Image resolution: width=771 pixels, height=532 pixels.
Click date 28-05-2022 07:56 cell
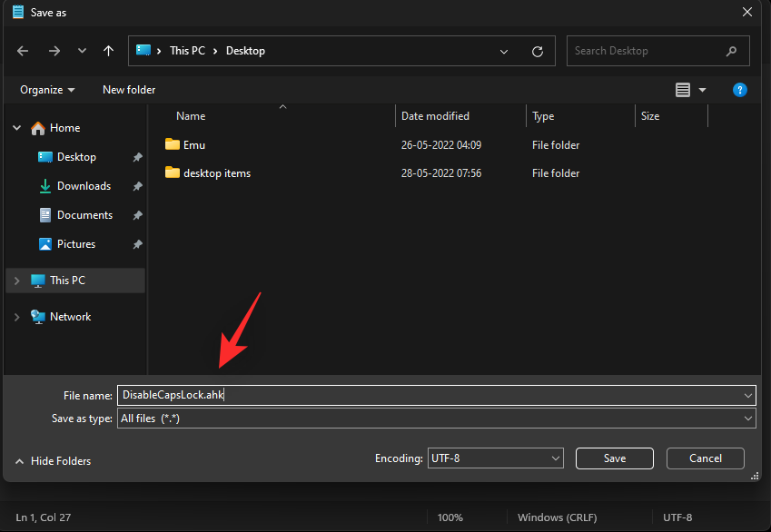(441, 173)
